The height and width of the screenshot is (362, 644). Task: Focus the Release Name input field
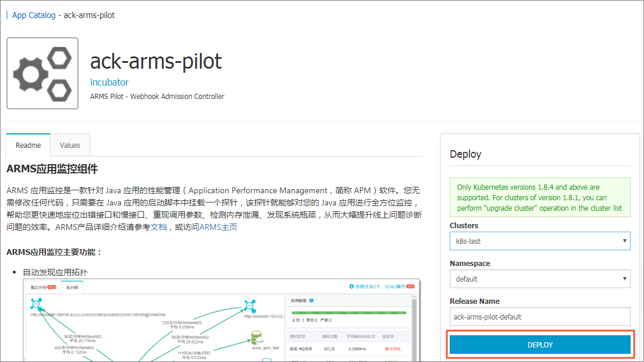pyautogui.click(x=540, y=317)
